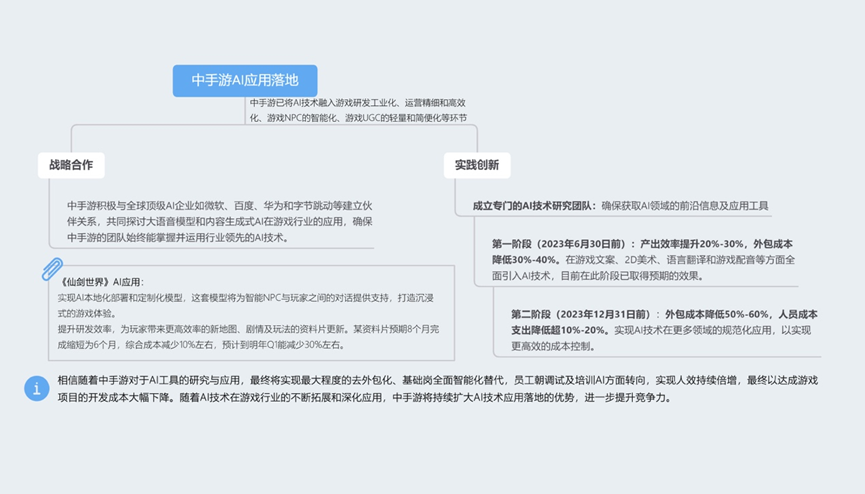Click the paragraph about partnering with 微软 and 百度

tap(210, 221)
